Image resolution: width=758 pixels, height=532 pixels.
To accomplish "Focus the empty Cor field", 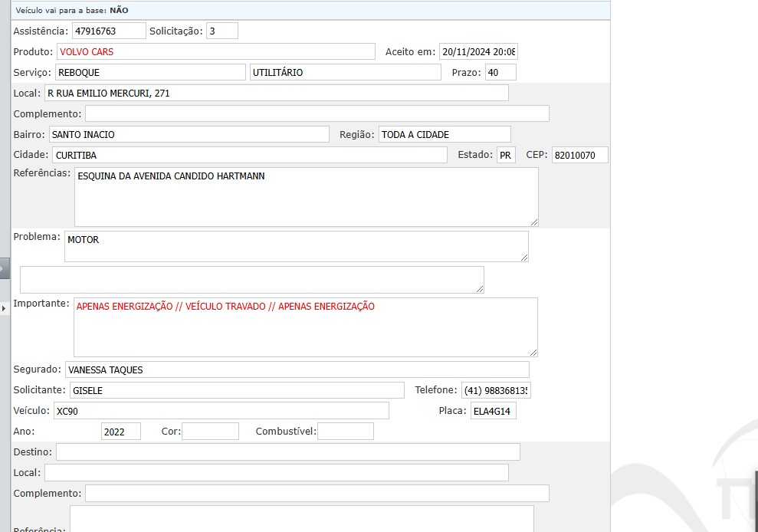I will pos(210,432).
